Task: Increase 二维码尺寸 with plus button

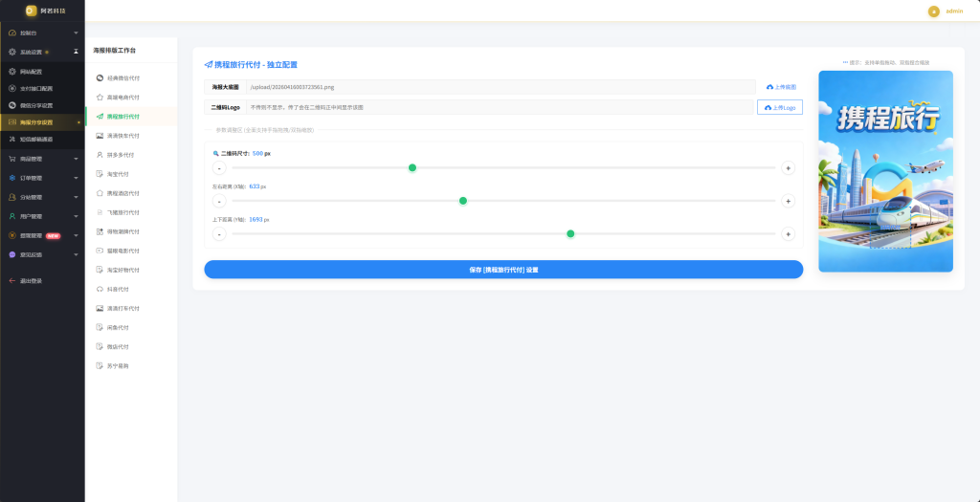Action: click(789, 168)
